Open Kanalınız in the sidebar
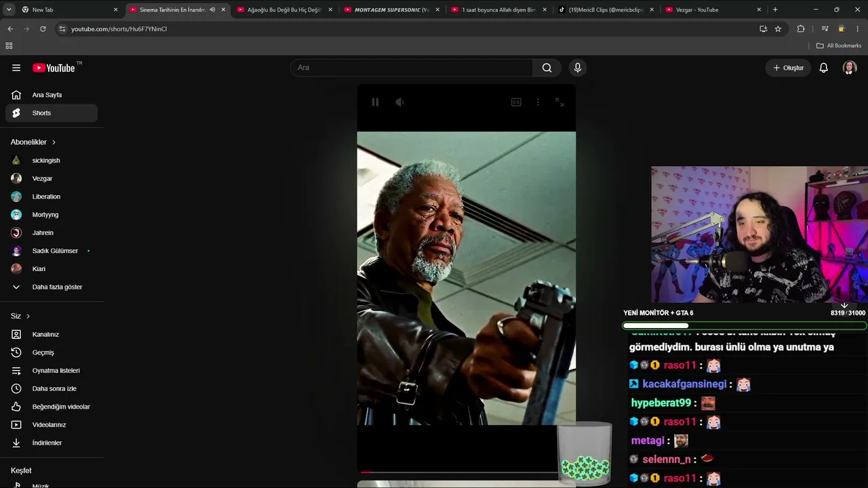 coord(52,334)
